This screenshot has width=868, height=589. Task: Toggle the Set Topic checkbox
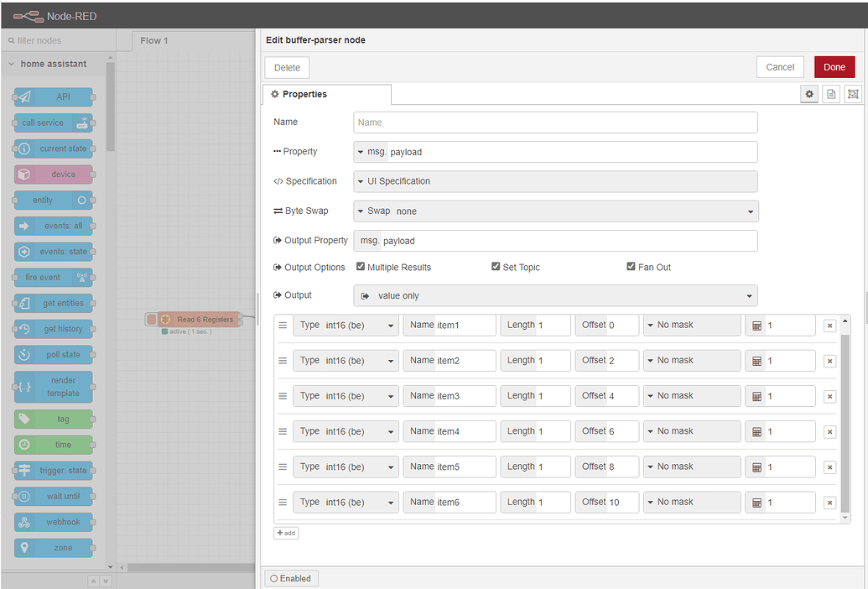pyautogui.click(x=496, y=266)
